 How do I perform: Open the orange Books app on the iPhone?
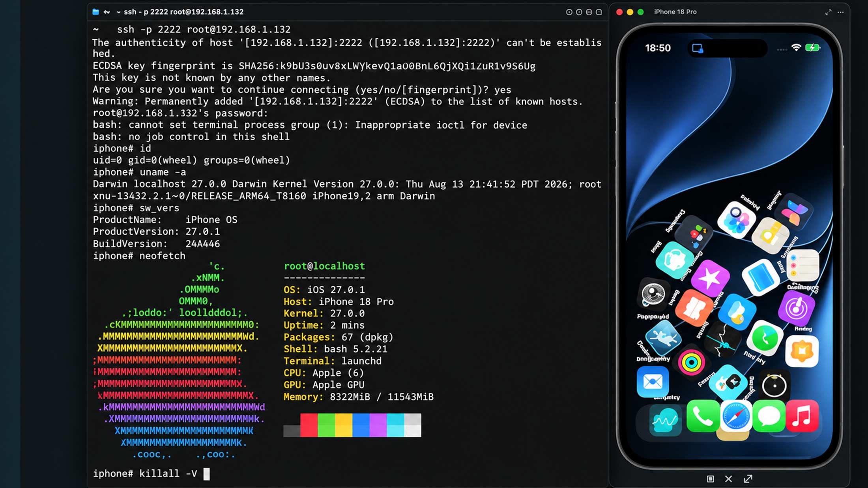pos(694,308)
